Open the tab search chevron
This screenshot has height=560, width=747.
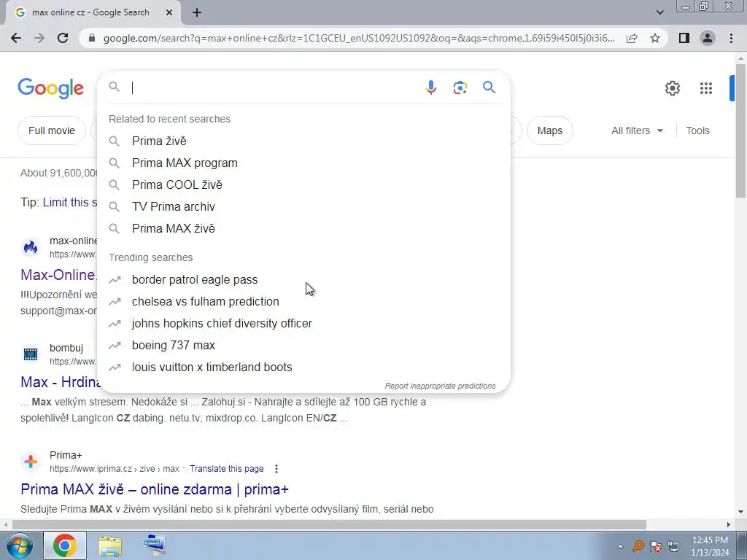pos(659,12)
